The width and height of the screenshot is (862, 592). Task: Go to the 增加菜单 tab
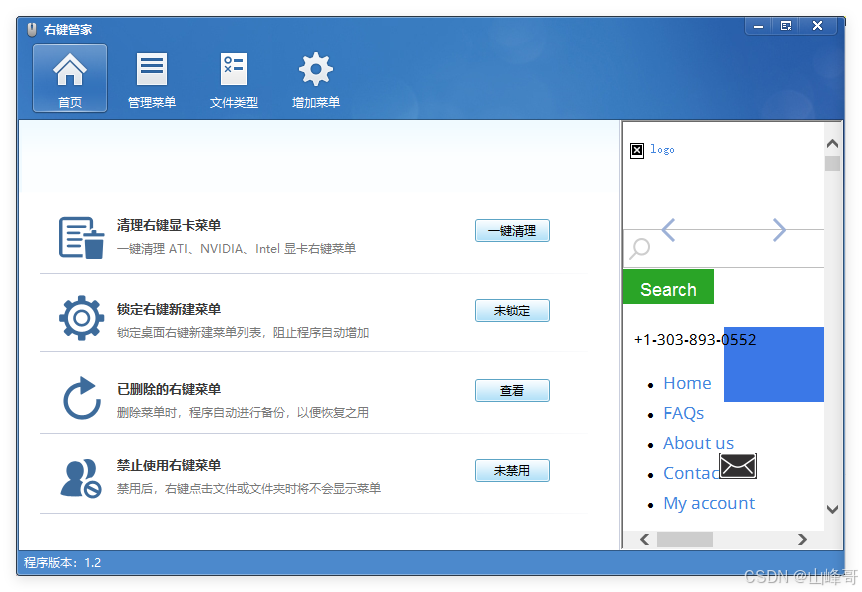316,78
